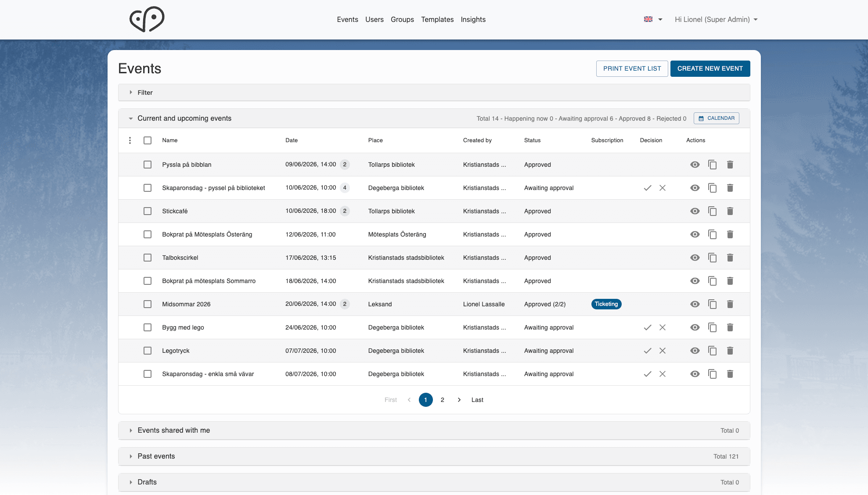Open the language flag dropdown
868x495 pixels.
(x=653, y=19)
